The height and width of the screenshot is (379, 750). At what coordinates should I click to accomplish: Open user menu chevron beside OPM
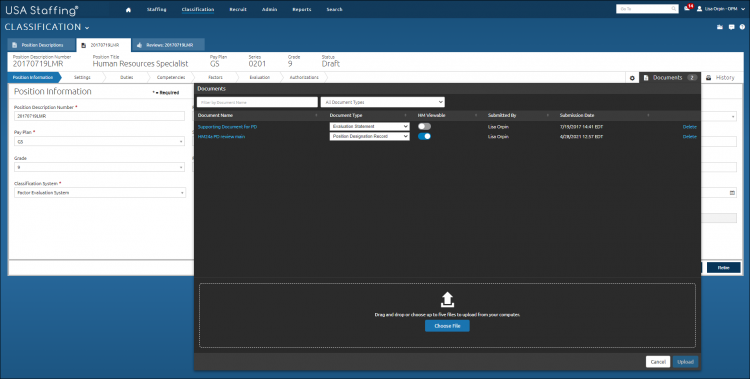(x=743, y=9)
